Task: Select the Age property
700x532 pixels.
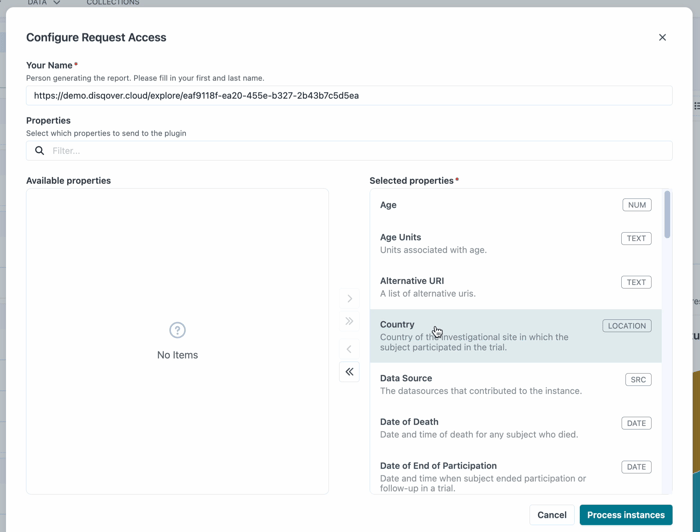Action: coord(516,205)
